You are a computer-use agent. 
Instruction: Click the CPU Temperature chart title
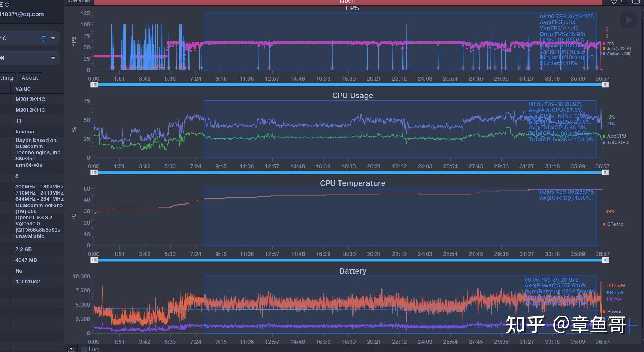352,183
